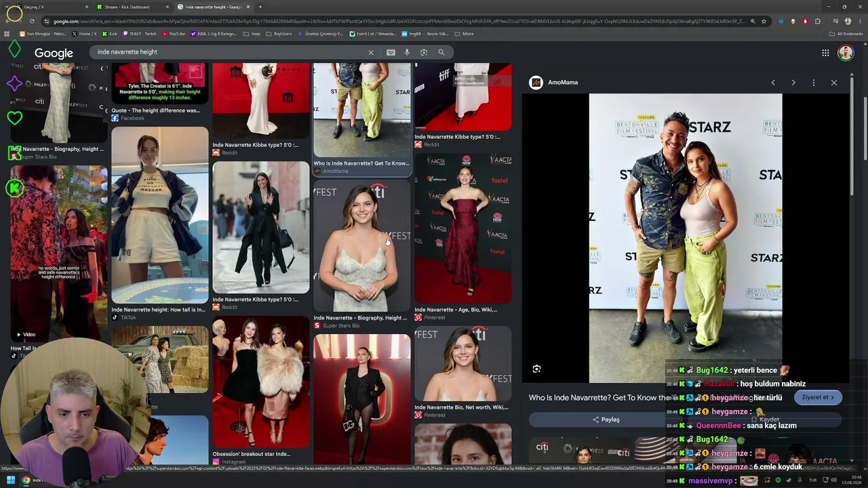Share the image with Paylaş
The image size is (868, 488).
(606, 420)
